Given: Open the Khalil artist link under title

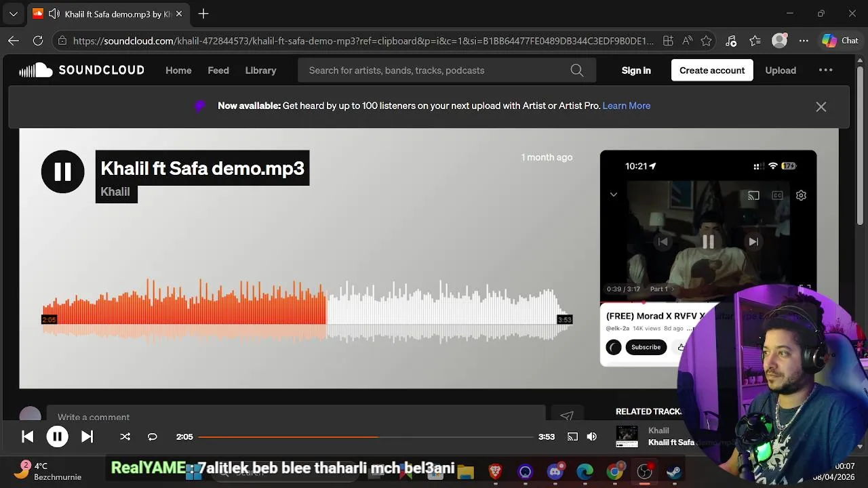Looking at the screenshot, I should (115, 192).
